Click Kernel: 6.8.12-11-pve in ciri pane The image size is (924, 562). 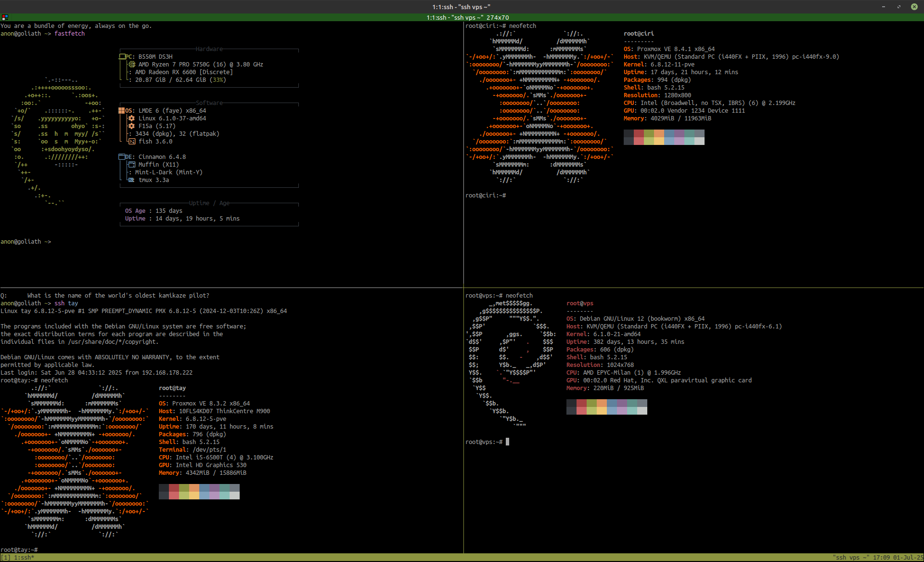pyautogui.click(x=659, y=65)
